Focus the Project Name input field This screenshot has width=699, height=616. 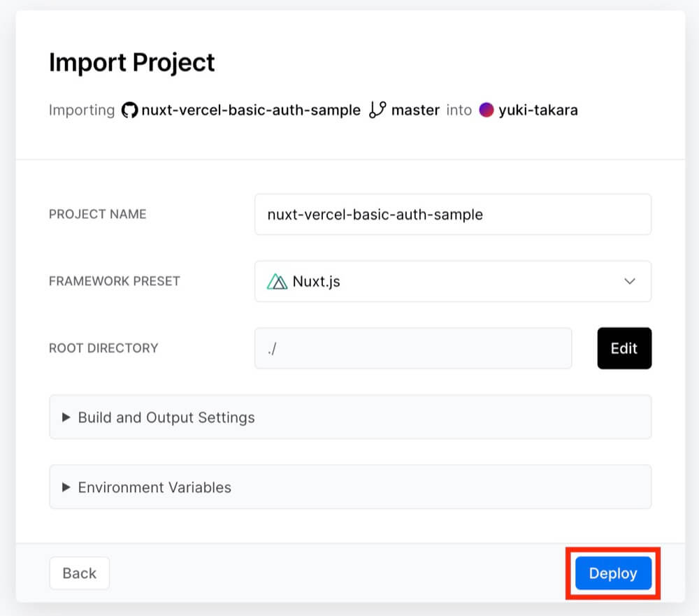click(452, 215)
